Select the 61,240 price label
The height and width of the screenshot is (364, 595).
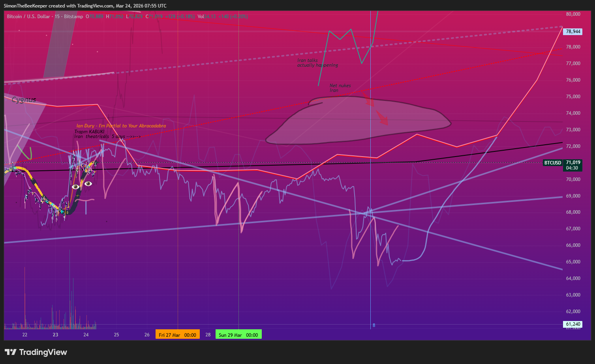click(x=573, y=324)
